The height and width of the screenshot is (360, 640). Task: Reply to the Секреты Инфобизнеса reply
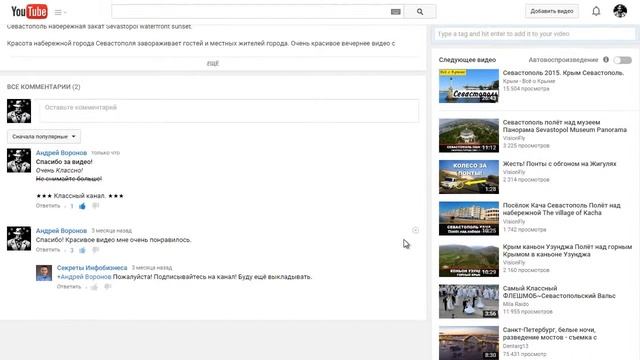(x=69, y=287)
